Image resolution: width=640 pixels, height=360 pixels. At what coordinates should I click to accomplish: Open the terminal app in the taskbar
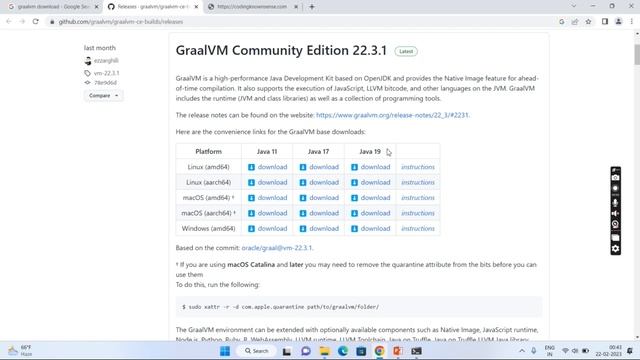click(416, 351)
